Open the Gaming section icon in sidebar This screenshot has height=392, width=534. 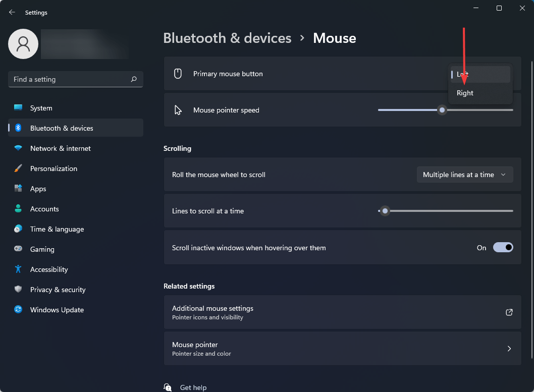[18, 249]
